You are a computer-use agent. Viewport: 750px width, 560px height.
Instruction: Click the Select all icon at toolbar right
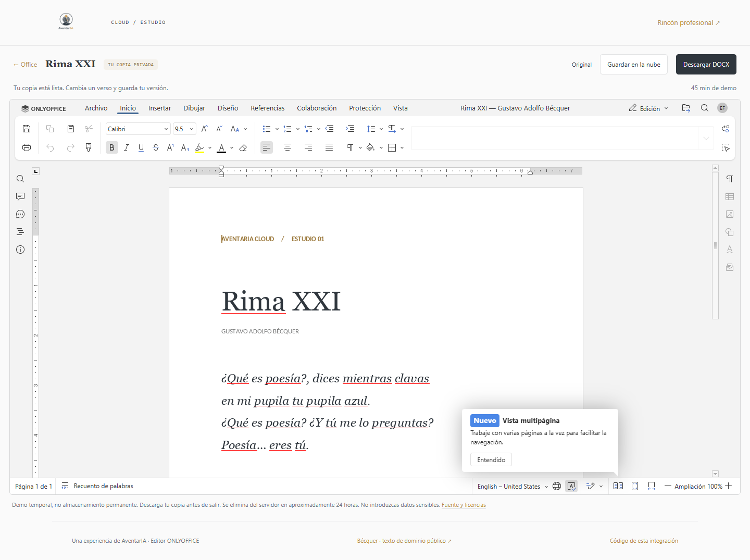point(726,147)
